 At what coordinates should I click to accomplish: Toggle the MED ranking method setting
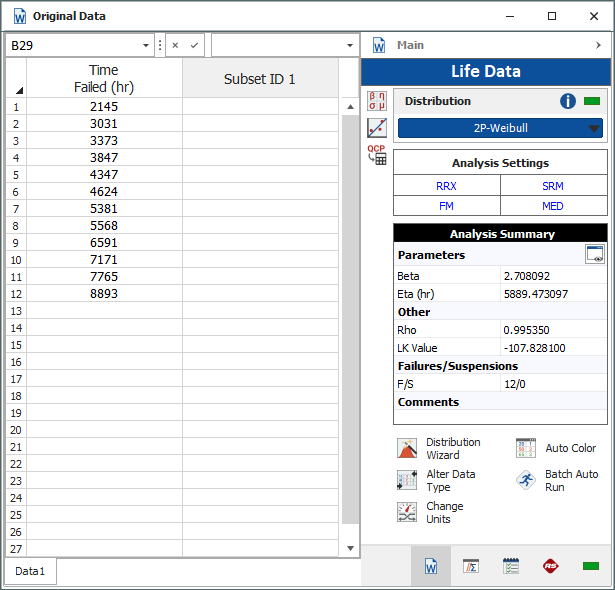(x=553, y=206)
